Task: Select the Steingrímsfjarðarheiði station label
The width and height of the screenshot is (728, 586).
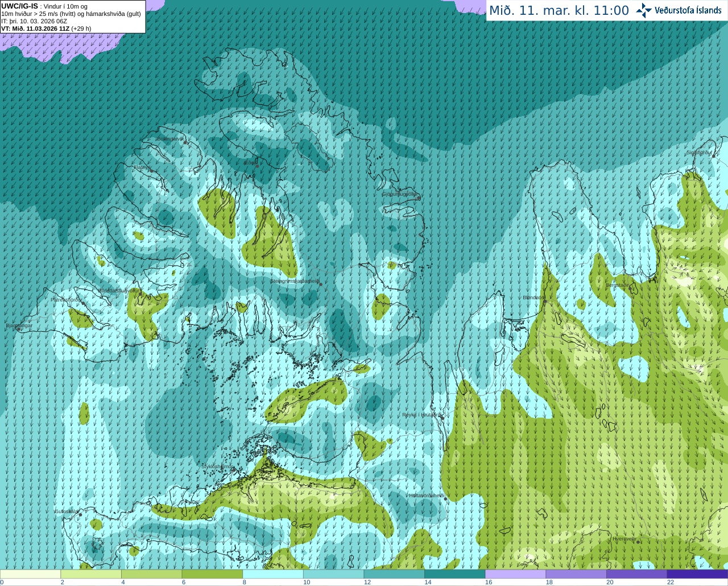Action: 295,281
